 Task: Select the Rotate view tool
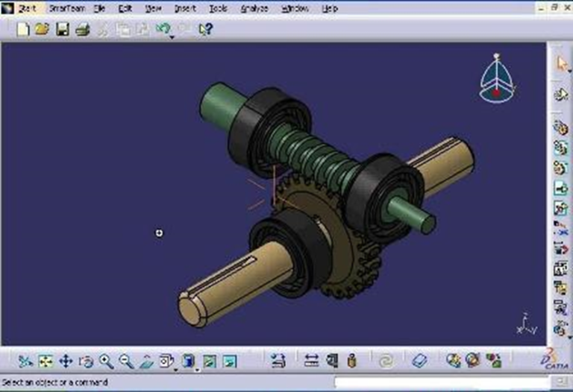(85, 361)
